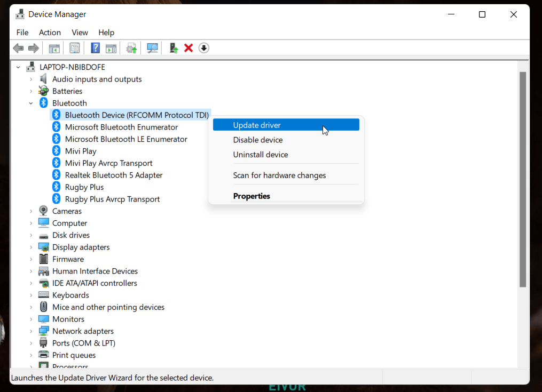Expand the Cameras category
Screen dimensions: 542x392
(31, 211)
